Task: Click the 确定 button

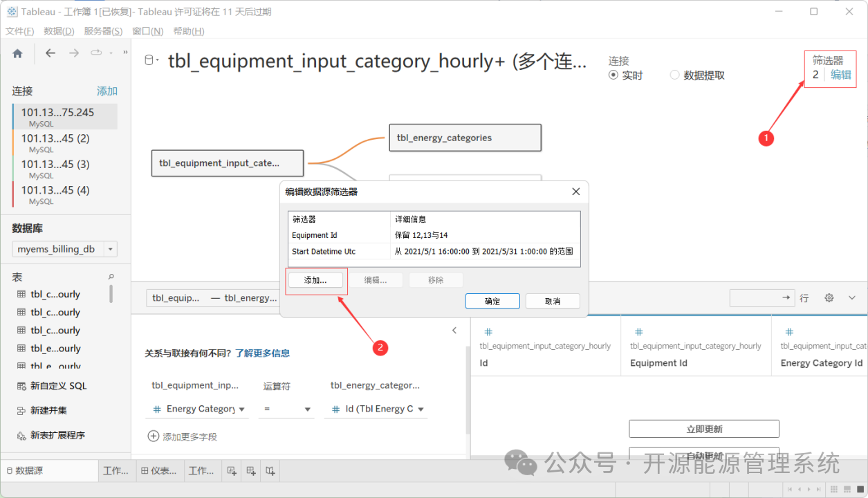Action: click(x=492, y=301)
